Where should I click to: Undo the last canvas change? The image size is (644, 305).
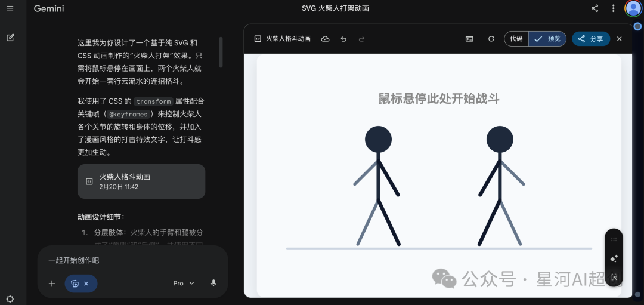coord(343,39)
